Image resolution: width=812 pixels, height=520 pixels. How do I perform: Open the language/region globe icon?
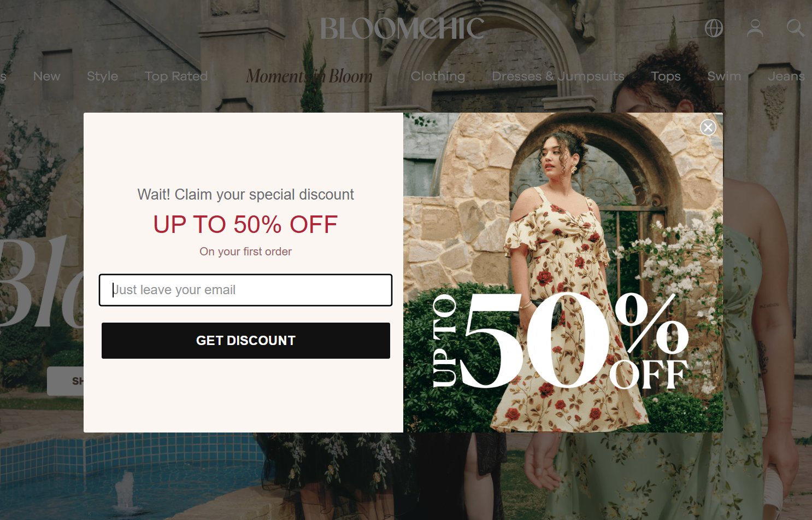[714, 28]
